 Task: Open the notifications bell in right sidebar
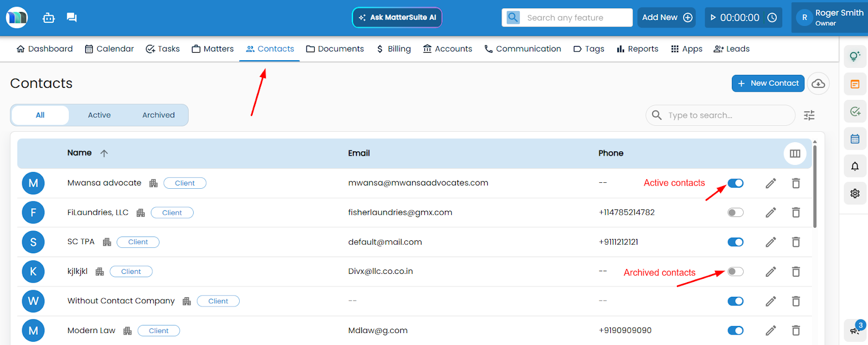point(855,167)
